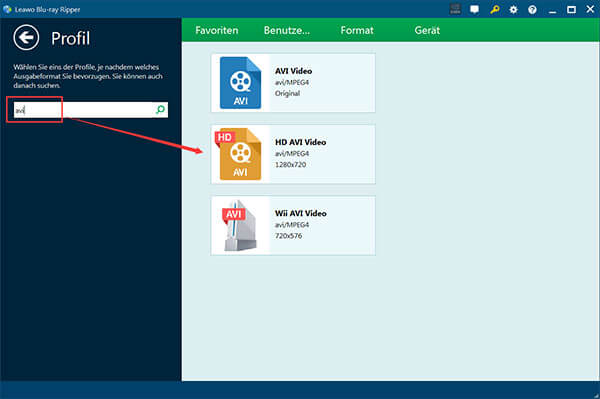Open help via the question mark icon

532,10
